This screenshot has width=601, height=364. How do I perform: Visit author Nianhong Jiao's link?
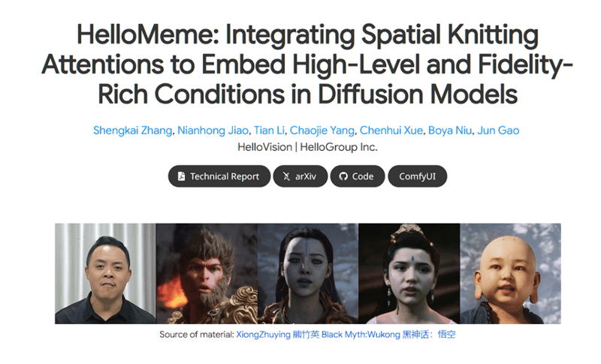[x=213, y=131]
